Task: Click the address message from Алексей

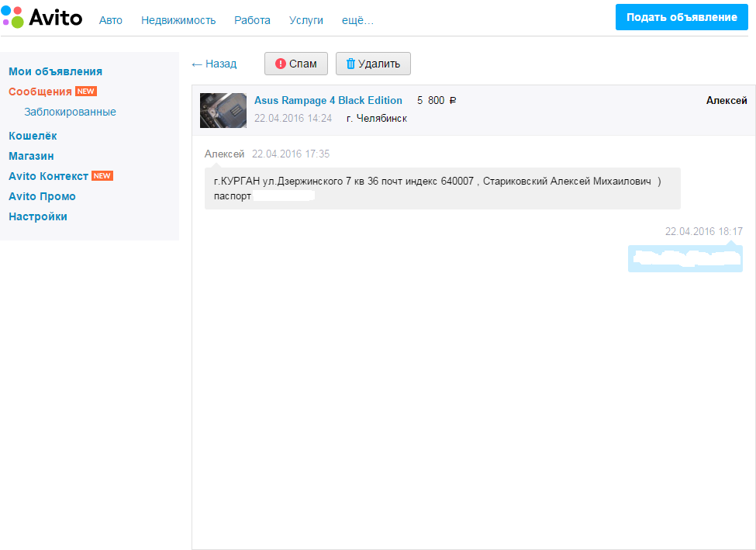Action: (443, 189)
